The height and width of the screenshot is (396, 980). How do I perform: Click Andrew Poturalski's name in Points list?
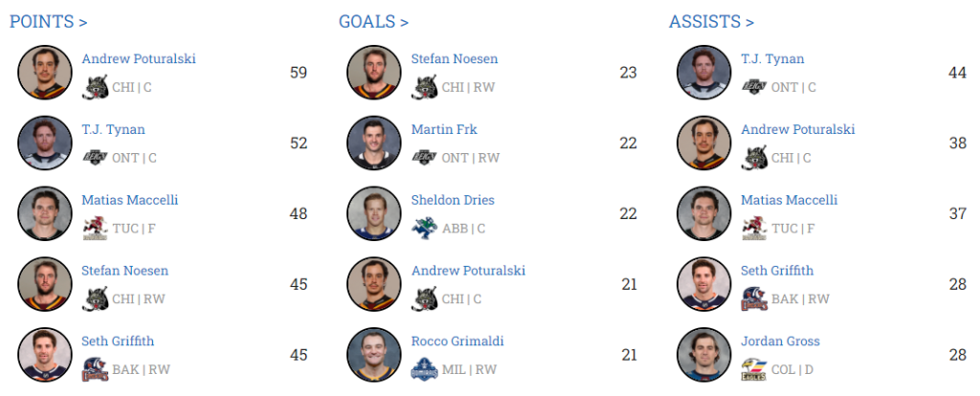point(139,58)
